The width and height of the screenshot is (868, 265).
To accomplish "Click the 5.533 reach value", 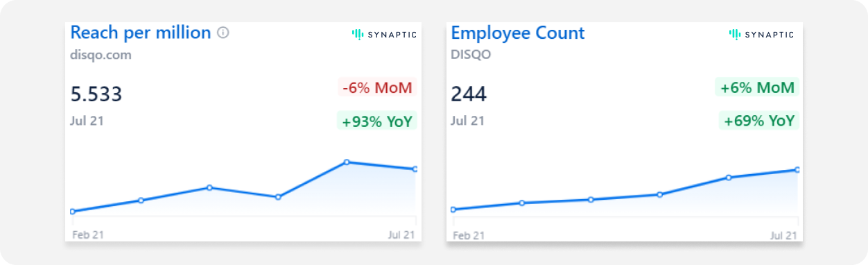I will point(96,94).
